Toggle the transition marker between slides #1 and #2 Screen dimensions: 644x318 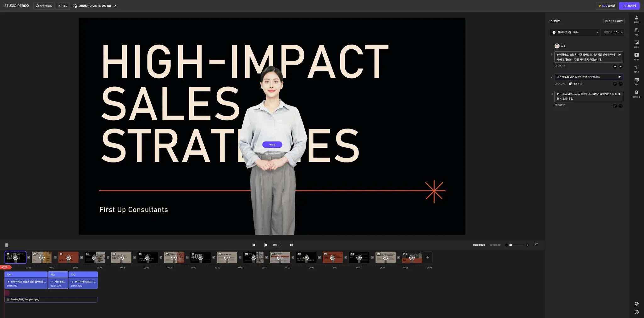(x=29, y=257)
